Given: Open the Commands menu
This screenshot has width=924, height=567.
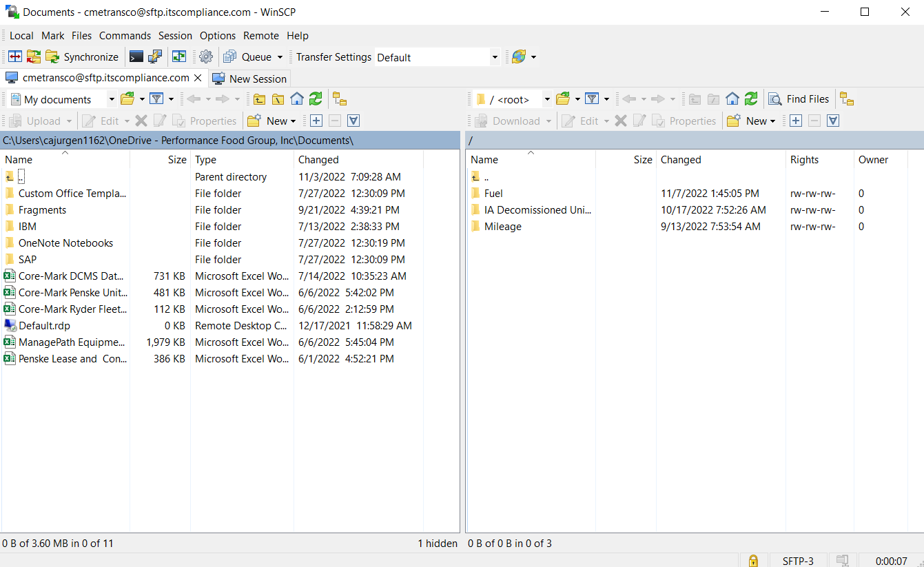Looking at the screenshot, I should tap(125, 36).
